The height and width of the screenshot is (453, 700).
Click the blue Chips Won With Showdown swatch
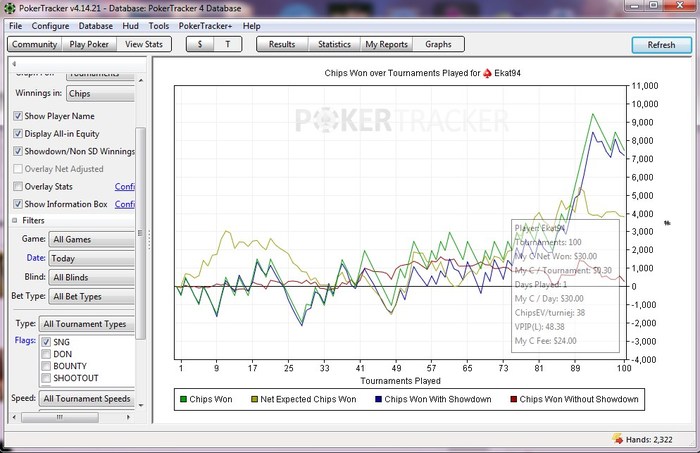click(x=379, y=399)
